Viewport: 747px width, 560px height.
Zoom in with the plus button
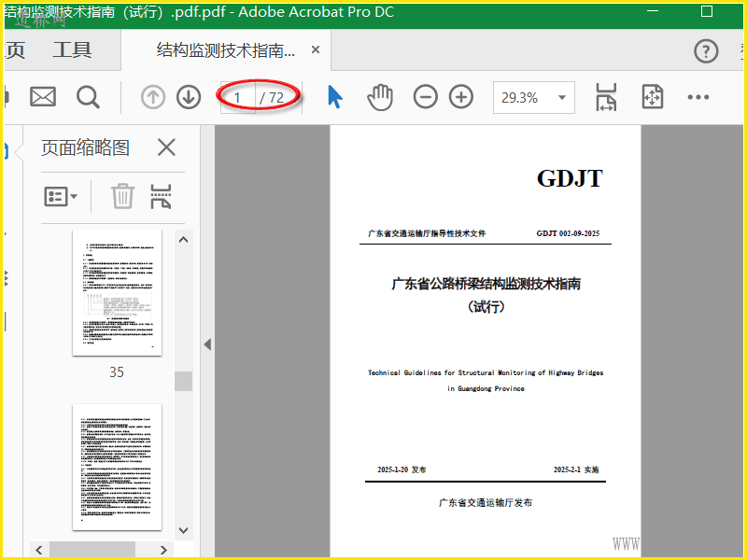coord(461,97)
